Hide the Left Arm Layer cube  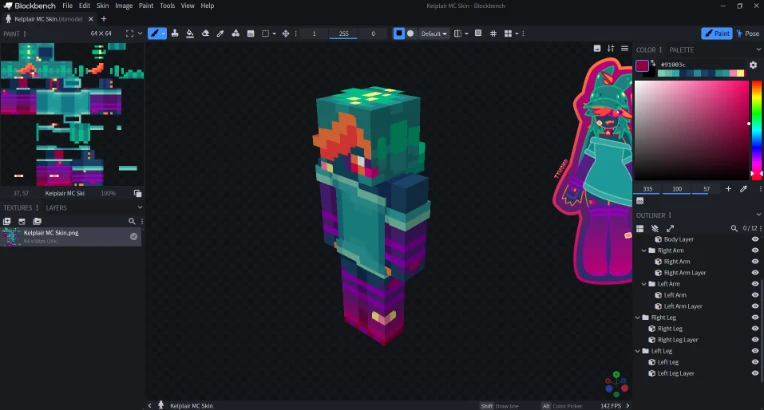pyautogui.click(x=755, y=306)
